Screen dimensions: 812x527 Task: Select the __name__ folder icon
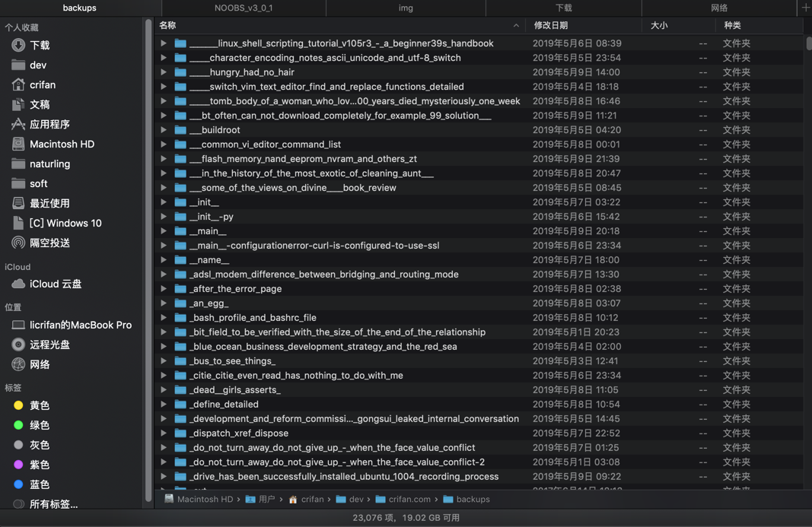[180, 260]
